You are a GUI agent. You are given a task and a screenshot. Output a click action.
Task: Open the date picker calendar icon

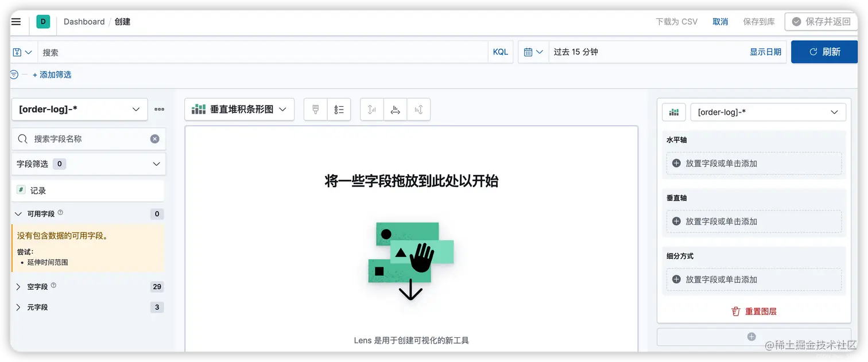coord(529,52)
